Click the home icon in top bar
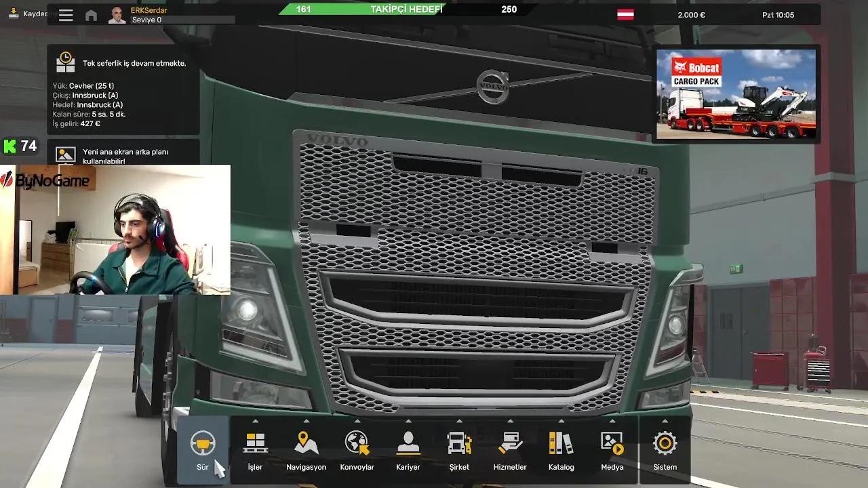This screenshot has width=868, height=488. click(x=91, y=15)
